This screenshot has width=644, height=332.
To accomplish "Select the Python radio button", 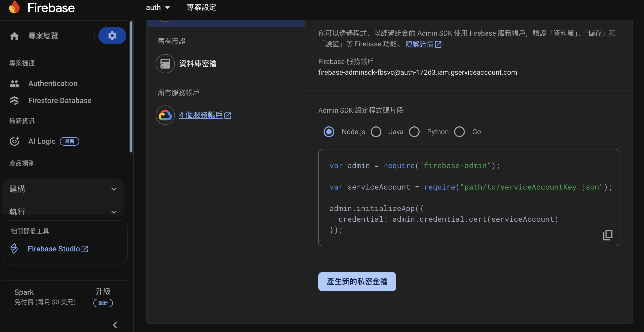I will click(414, 132).
